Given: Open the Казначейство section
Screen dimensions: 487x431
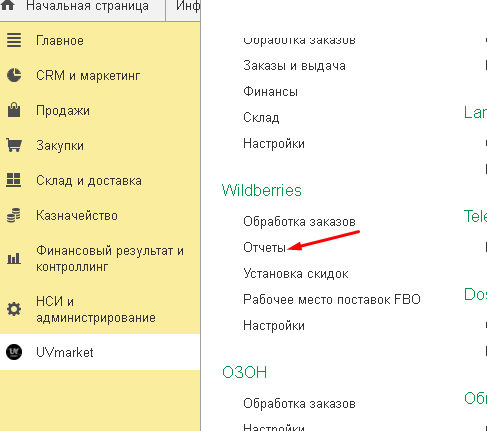Looking at the screenshot, I should click(x=77, y=215).
